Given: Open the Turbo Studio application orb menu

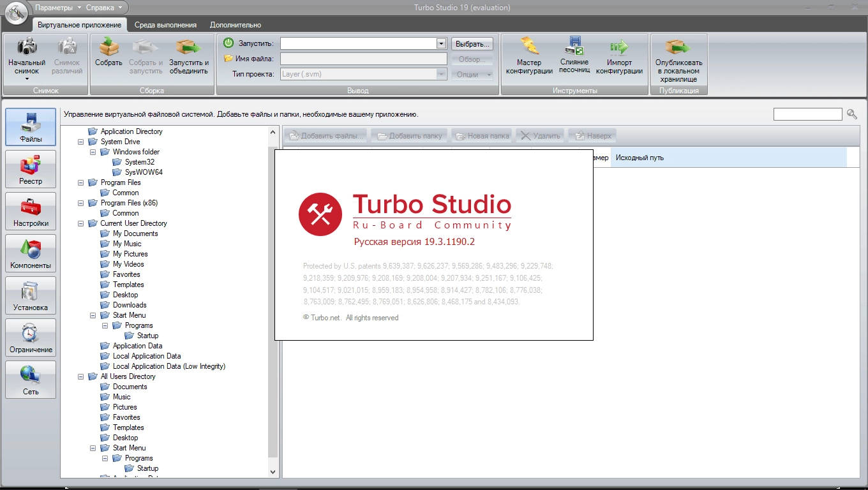Looking at the screenshot, I should (16, 13).
